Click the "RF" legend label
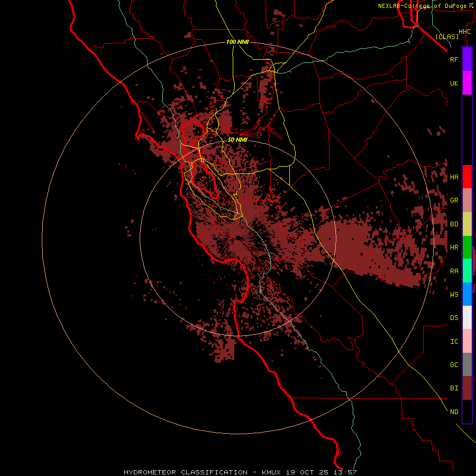 [454, 59]
